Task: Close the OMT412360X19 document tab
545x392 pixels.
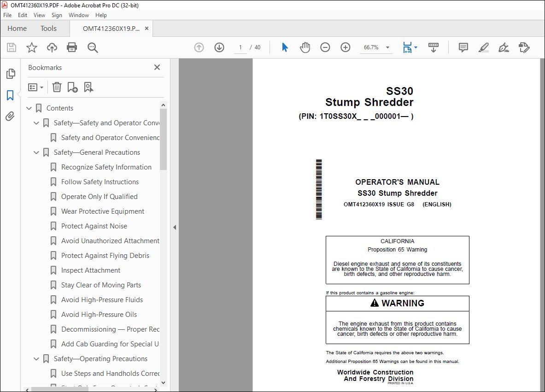Action: [x=147, y=29]
